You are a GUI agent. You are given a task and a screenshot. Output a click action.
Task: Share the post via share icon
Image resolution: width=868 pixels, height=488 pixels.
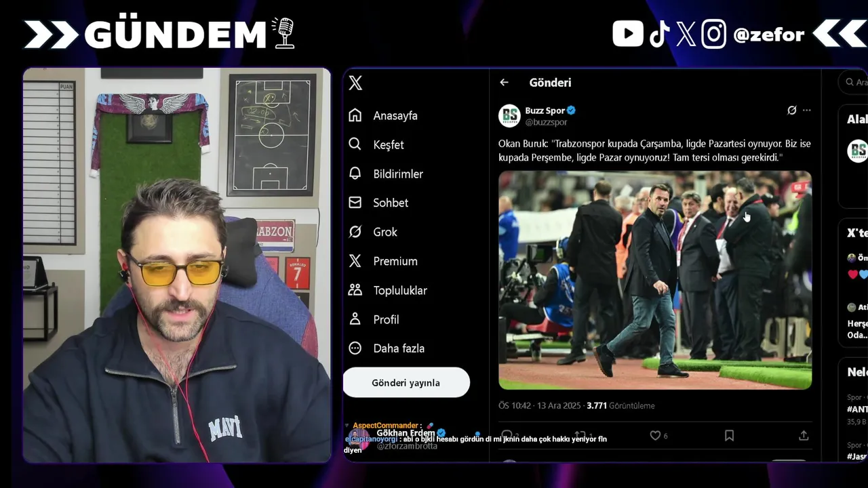(804, 436)
